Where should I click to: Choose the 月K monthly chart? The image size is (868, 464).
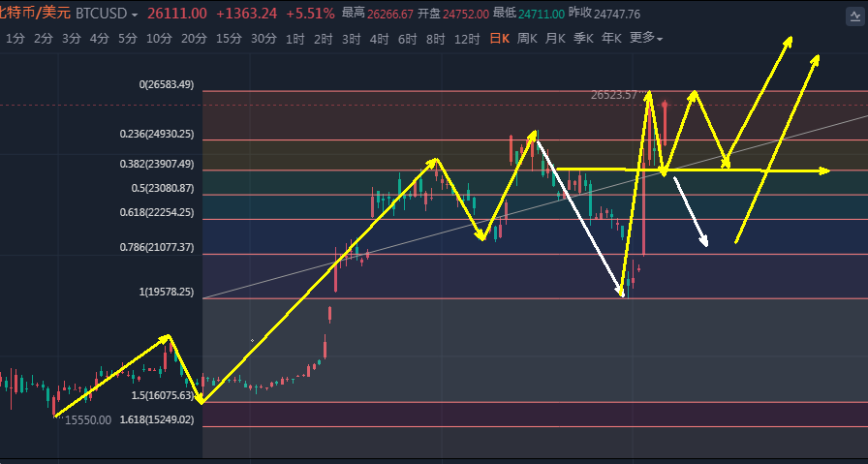click(555, 38)
